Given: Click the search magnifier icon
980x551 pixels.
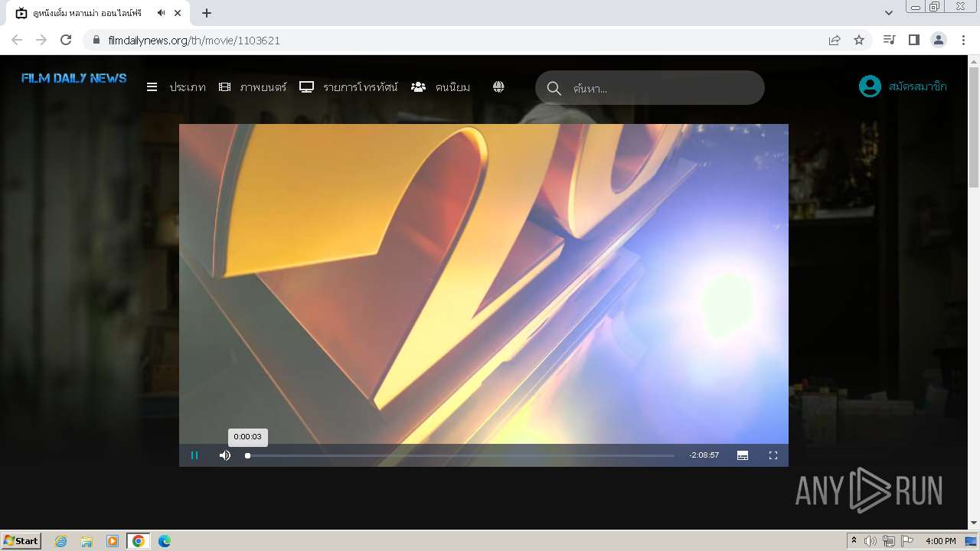Looking at the screenshot, I should click(554, 88).
